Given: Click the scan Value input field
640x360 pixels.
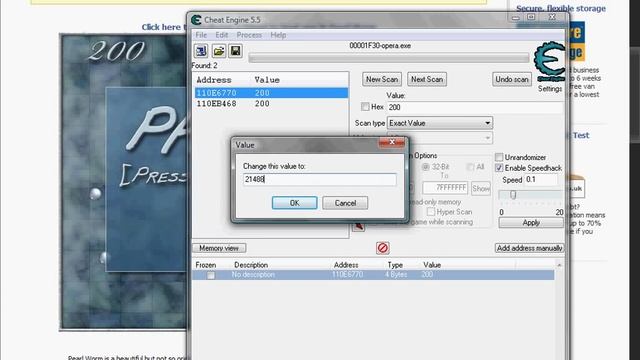Looking at the screenshot, I should [x=475, y=107].
